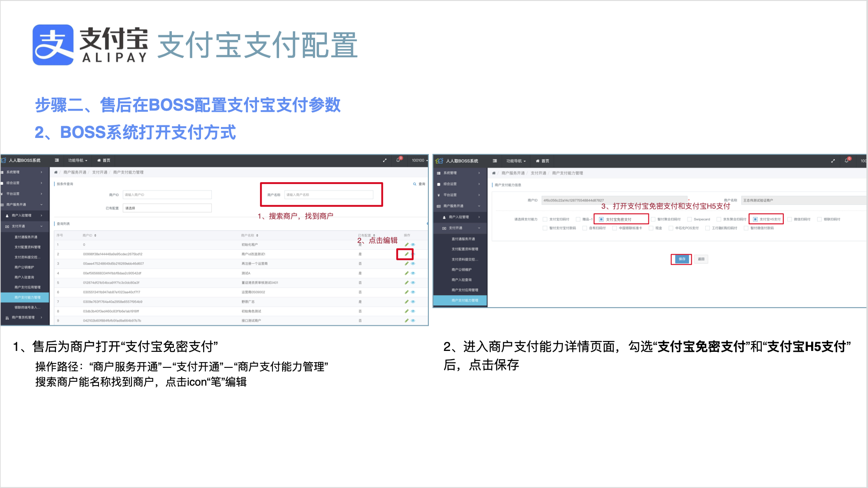Sort table by 商户ID column header
This screenshot has width=868, height=488.
[89, 236]
